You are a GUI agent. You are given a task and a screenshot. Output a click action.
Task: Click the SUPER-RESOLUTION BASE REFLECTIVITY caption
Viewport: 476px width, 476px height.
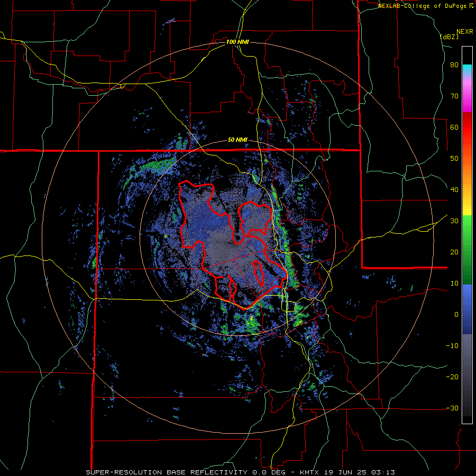click(167, 472)
